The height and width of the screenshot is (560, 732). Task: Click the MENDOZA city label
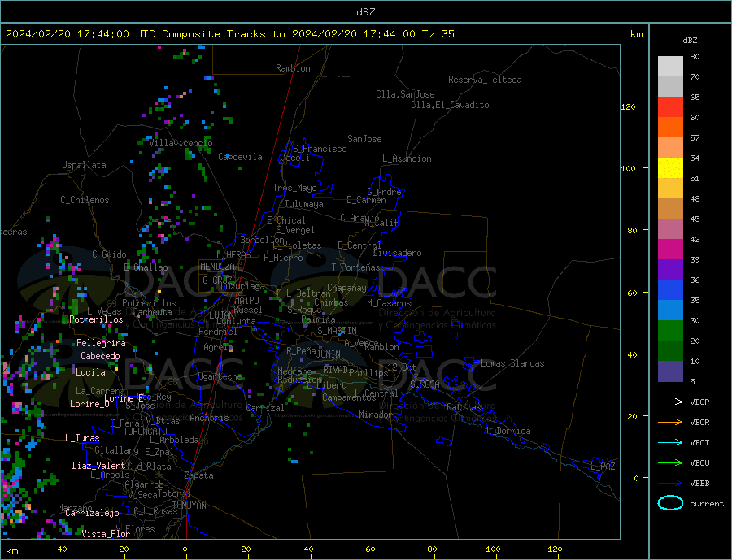(219, 267)
